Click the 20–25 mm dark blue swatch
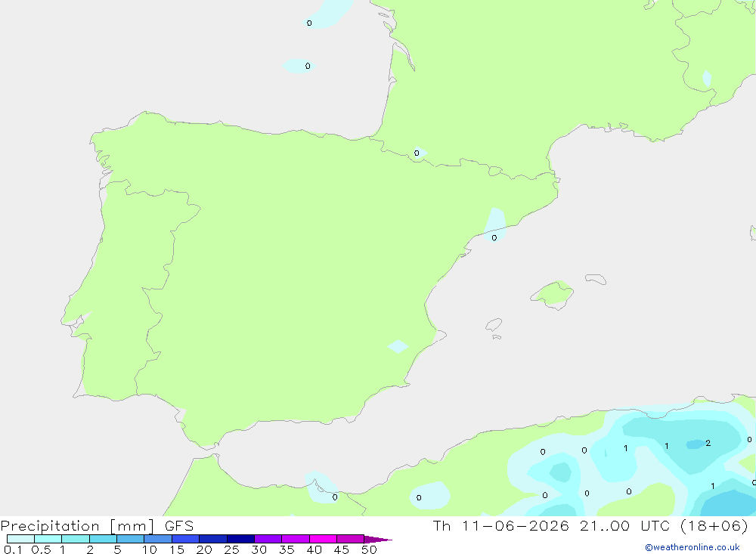 [x=213, y=539]
